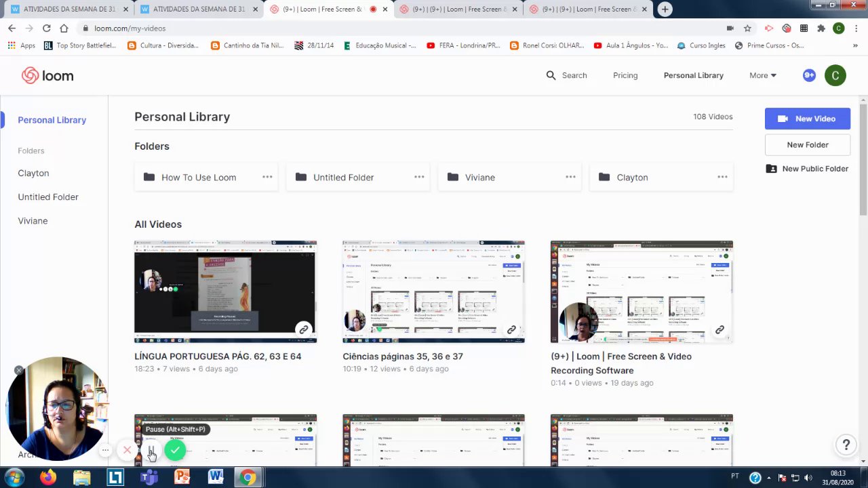Click the Ciências páginas 35, 36 e 37 title
Screen dimensions: 868x488
(x=403, y=356)
